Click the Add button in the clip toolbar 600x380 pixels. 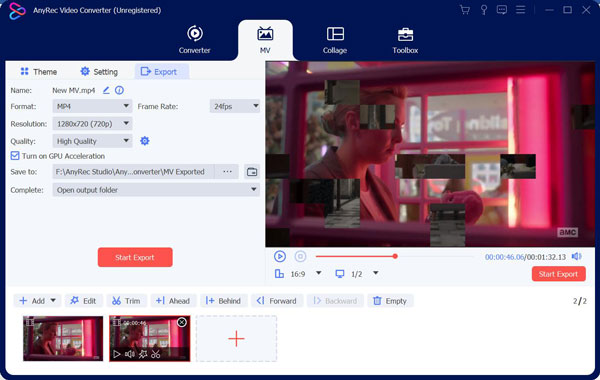coord(32,301)
